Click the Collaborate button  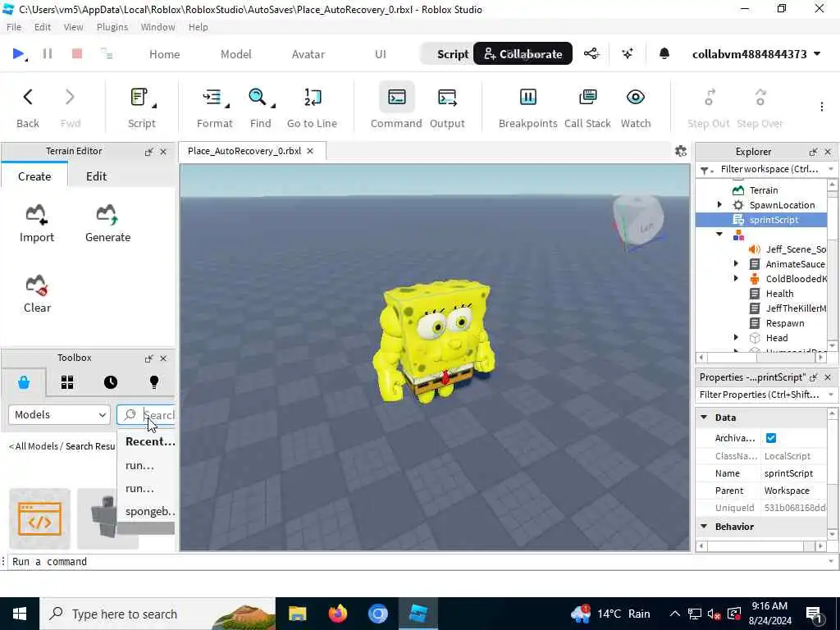tap(523, 53)
